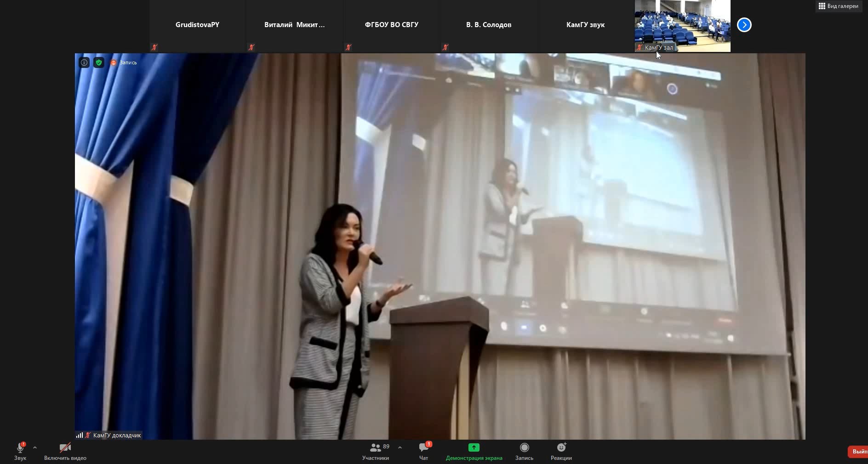Screen dimensions: 868x464
Task: Select the КамГУ звук participant tile
Action: [585, 25]
